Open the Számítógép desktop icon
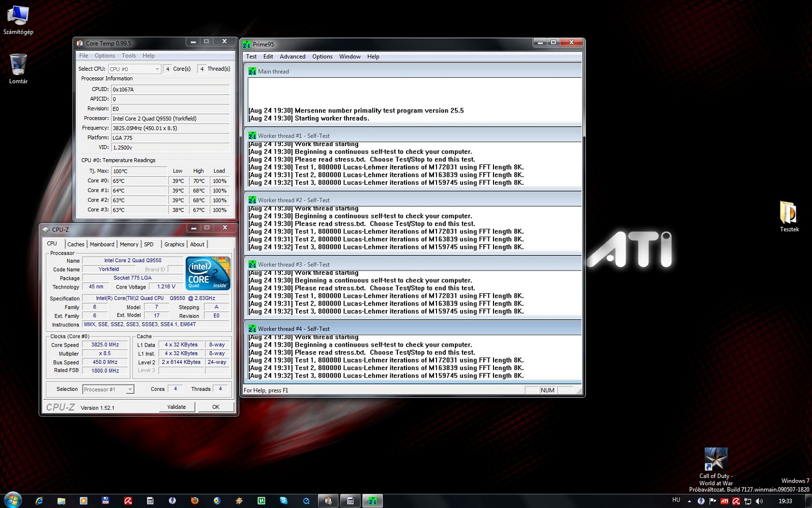 [x=18, y=20]
